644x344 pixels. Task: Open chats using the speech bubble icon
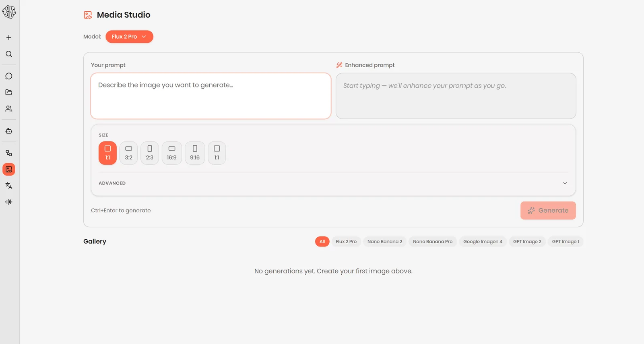[9, 76]
